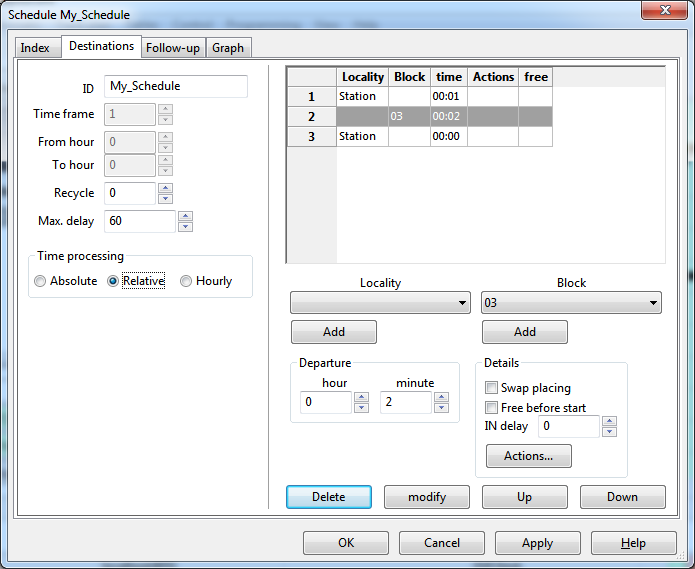Screen dimensions: 695x569
Task: Move the entry with the Up button
Action: (524, 497)
